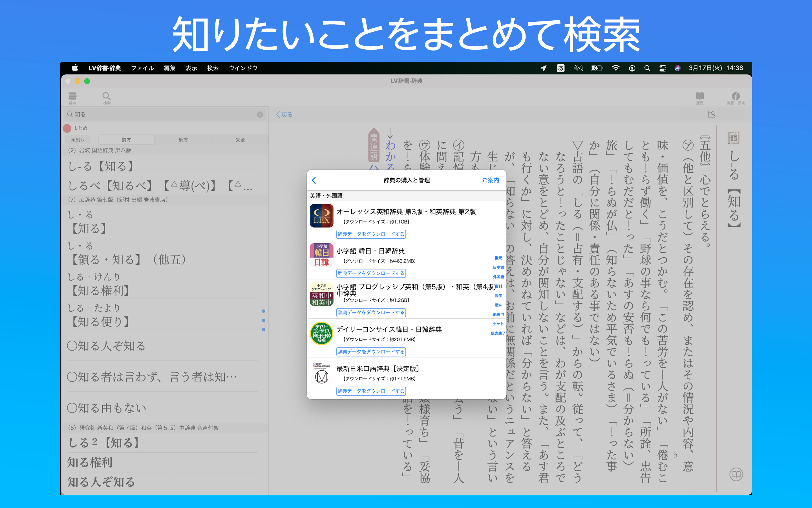Go back using the dialog's blue chevron

tap(314, 180)
